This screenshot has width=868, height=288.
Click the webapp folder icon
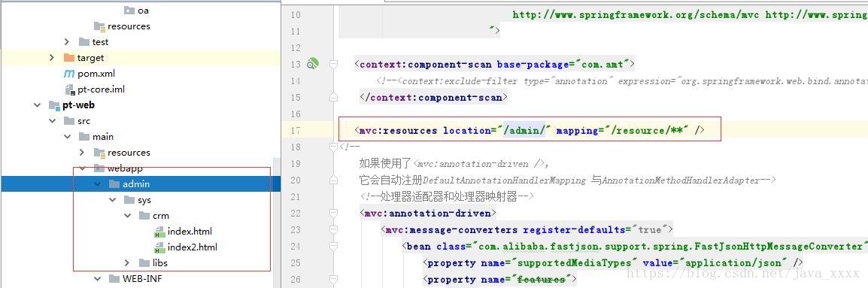[99, 168]
